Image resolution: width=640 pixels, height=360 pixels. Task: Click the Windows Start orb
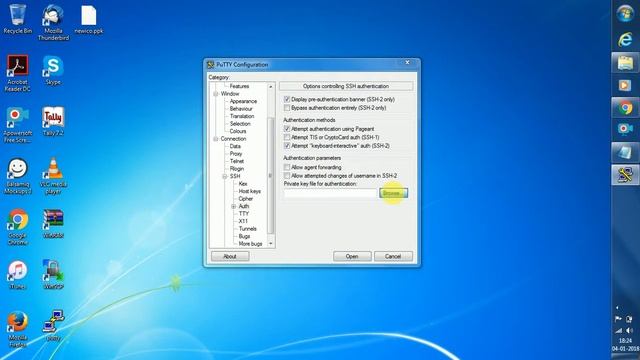625,13
